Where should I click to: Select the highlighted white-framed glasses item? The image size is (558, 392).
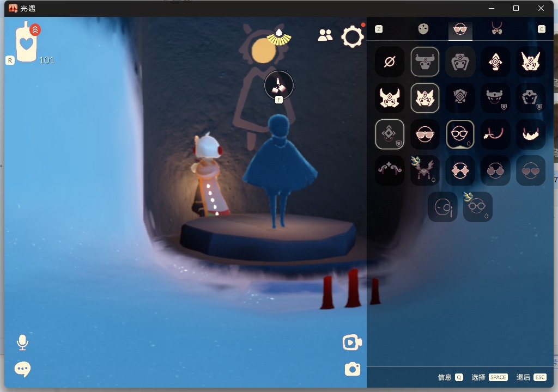460,134
